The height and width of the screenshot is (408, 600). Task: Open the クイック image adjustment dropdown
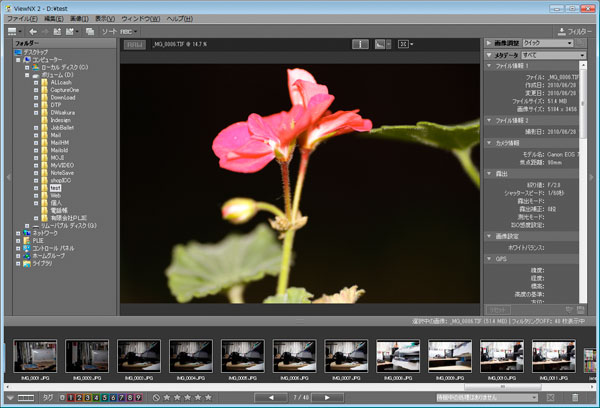(x=547, y=43)
